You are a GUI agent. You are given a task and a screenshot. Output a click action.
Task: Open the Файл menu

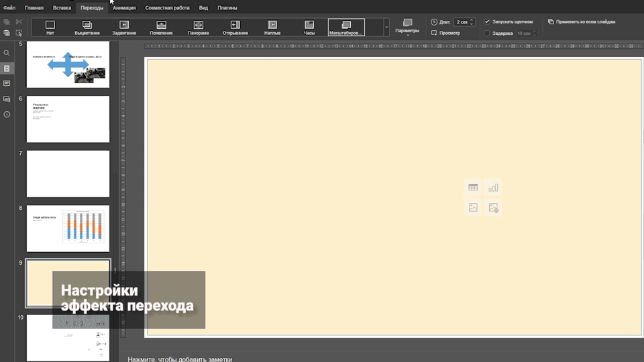[9, 8]
